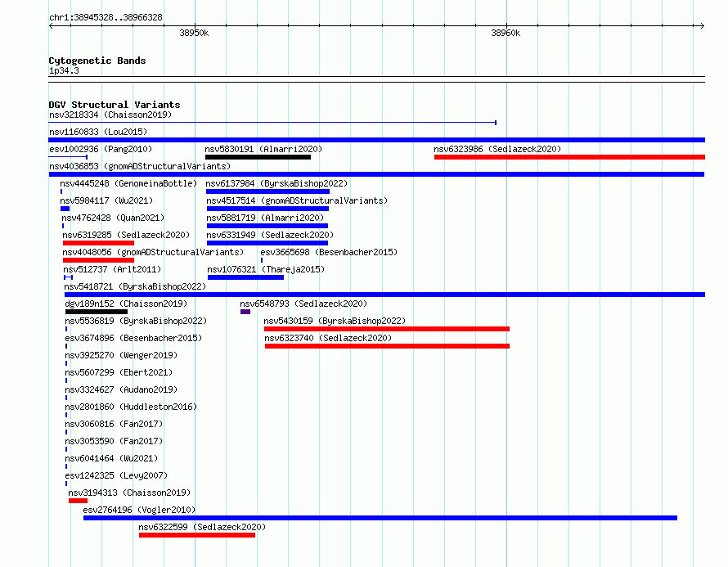Open esv3665698 (Besenbacher2015) label
The image size is (728, 567).
tap(329, 252)
